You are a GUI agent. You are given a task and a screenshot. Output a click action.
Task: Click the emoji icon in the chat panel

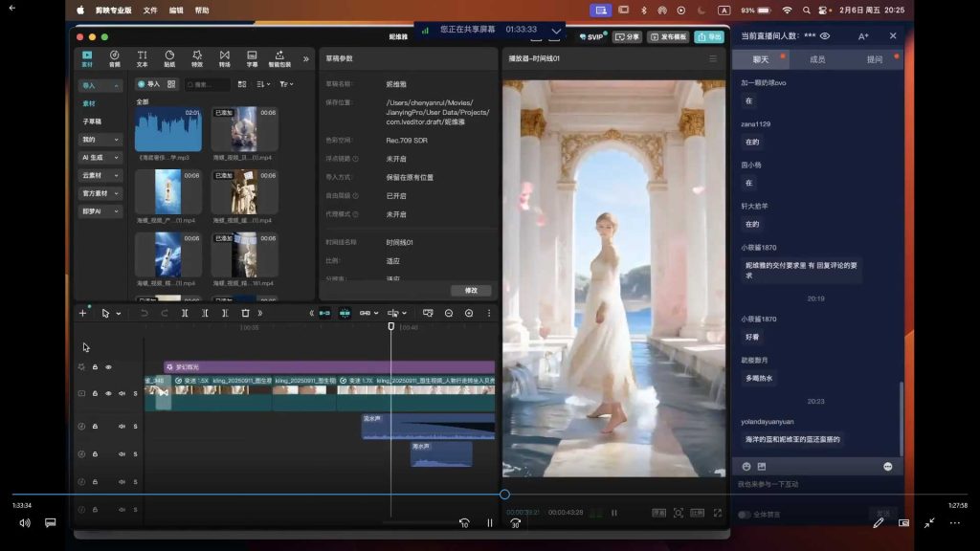pyautogui.click(x=746, y=467)
